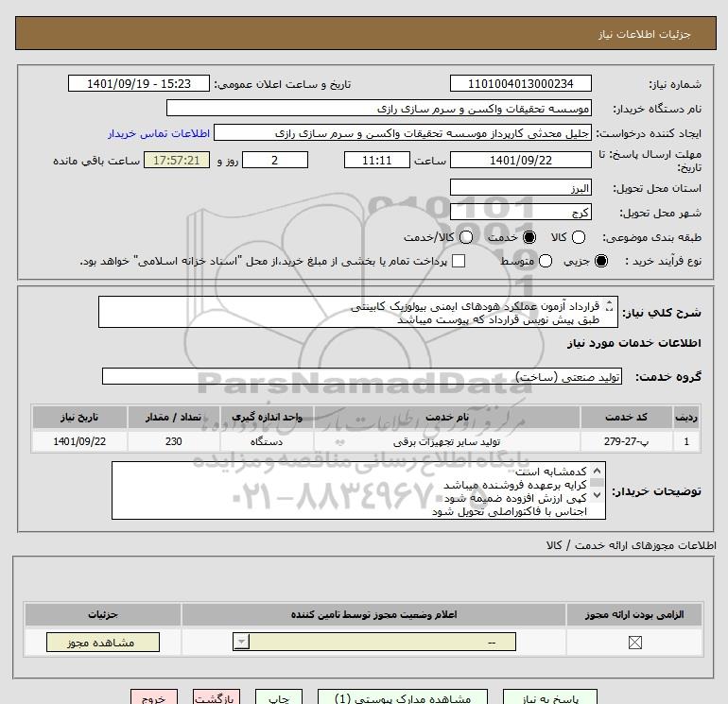Open the اطلاعات تماس خریدار link
This screenshot has height=704, width=728.
click(159, 133)
